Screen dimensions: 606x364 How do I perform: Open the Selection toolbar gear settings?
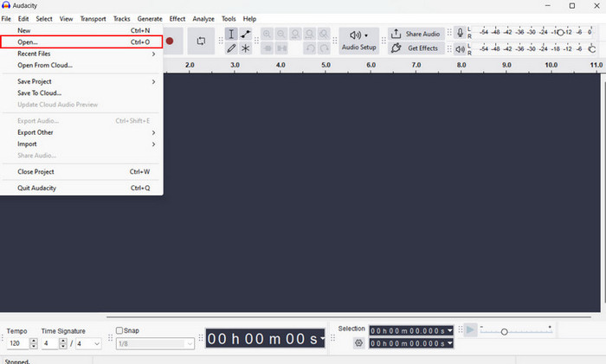pyautogui.click(x=358, y=342)
